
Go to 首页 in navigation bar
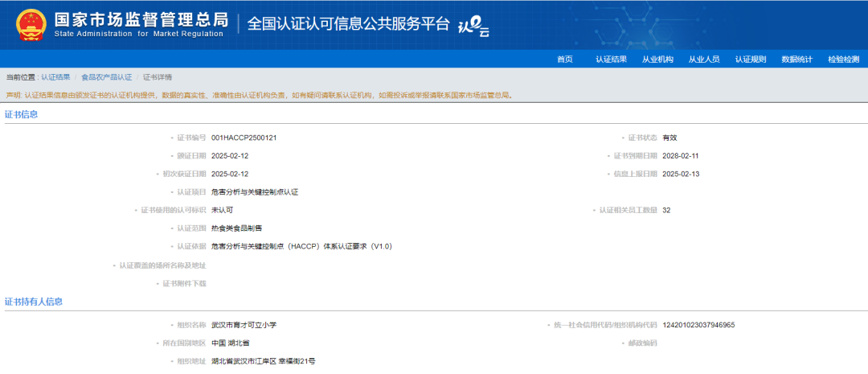tap(565, 60)
